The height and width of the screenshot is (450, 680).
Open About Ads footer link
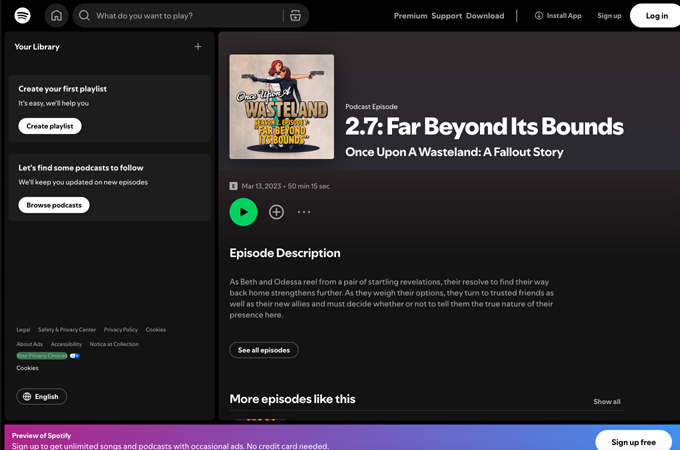coord(29,344)
